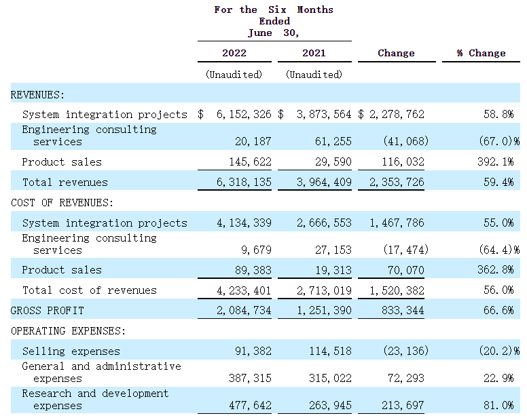The height and width of the screenshot is (420, 527).
Task: Click the 2022 column header
Action: [234, 53]
